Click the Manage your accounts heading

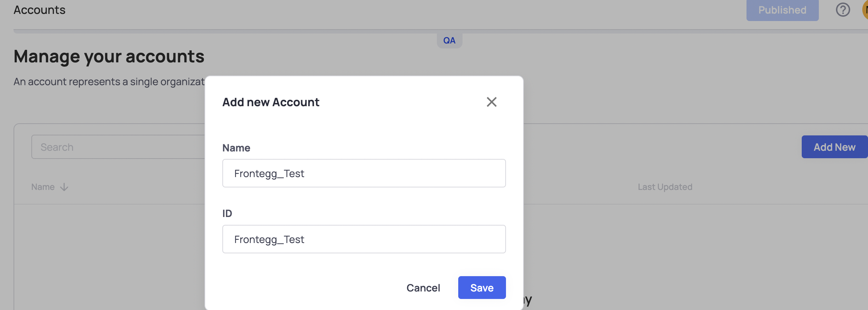(x=109, y=56)
